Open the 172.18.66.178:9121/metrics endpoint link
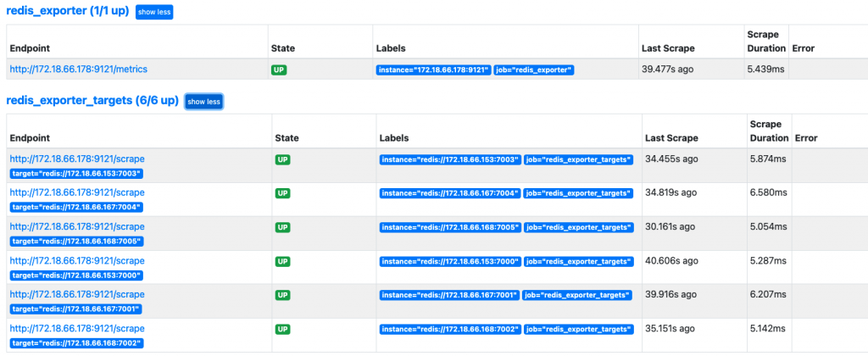 click(79, 70)
